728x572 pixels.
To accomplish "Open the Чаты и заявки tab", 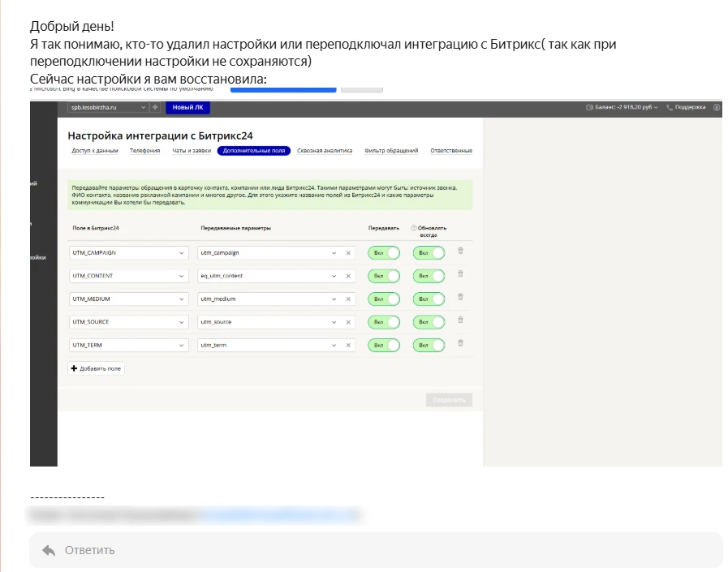I will tap(192, 150).
